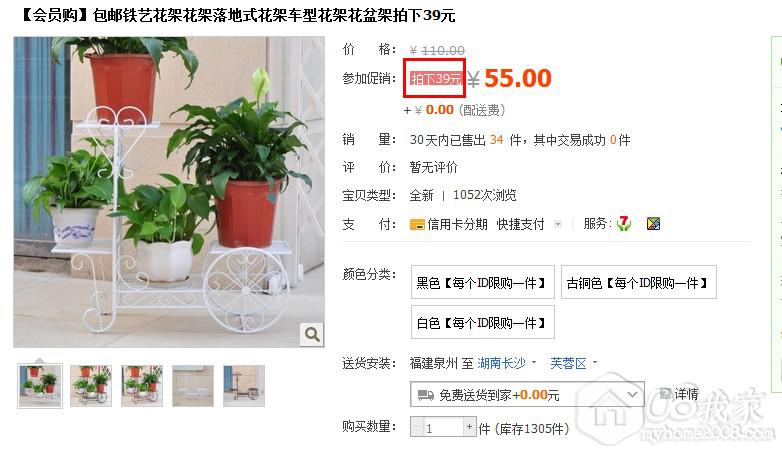Click the second service badge icon
782x451 pixels.
coord(653,224)
